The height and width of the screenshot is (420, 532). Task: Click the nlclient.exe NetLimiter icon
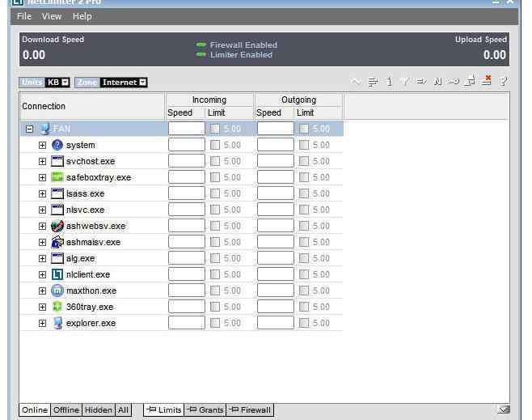(57, 274)
